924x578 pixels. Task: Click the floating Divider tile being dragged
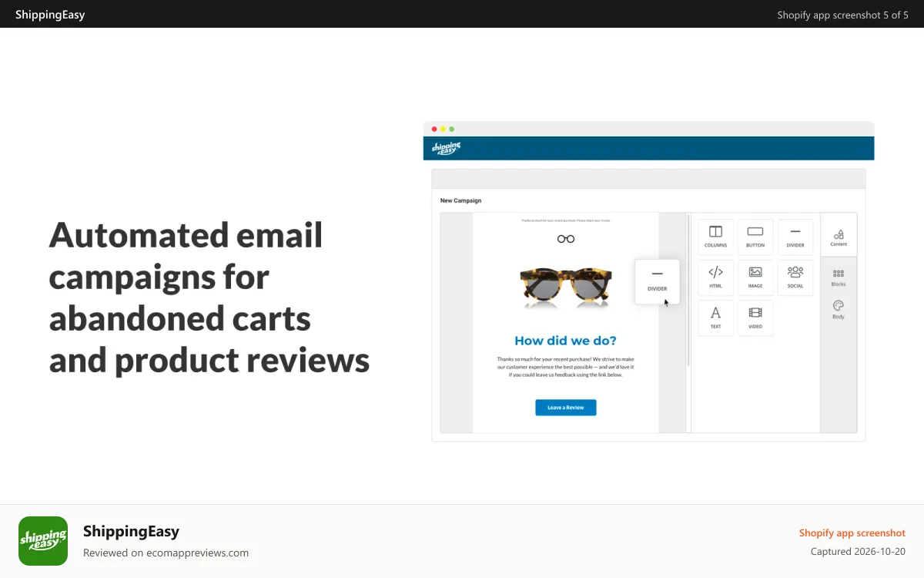(658, 281)
